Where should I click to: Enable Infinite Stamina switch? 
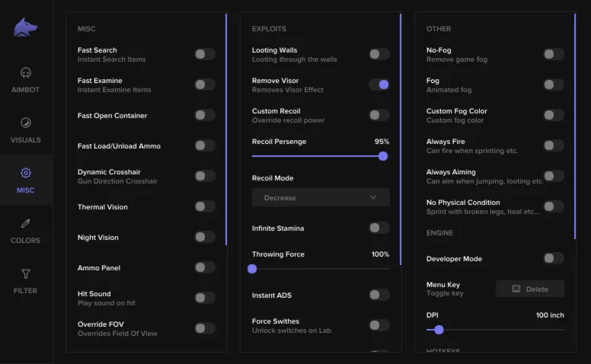(x=379, y=228)
